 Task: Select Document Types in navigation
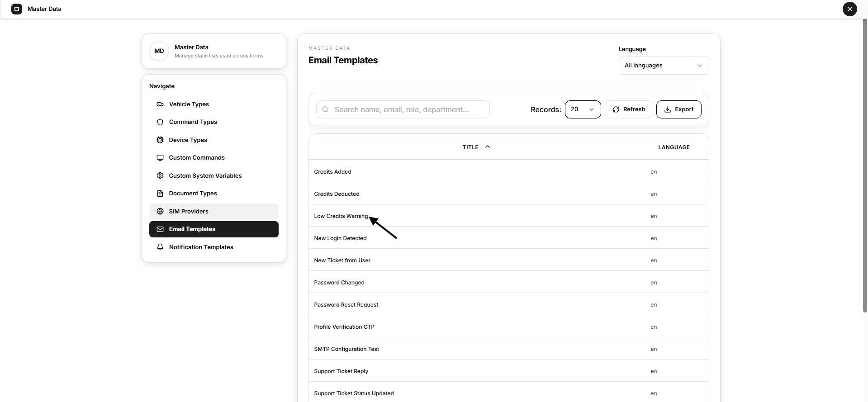[214, 194]
